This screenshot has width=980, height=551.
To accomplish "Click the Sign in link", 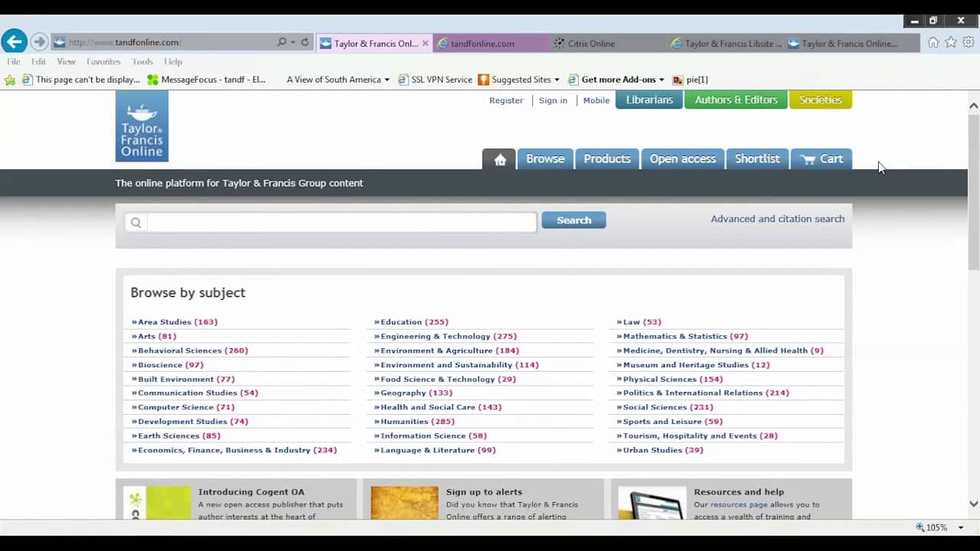I will (x=553, y=100).
